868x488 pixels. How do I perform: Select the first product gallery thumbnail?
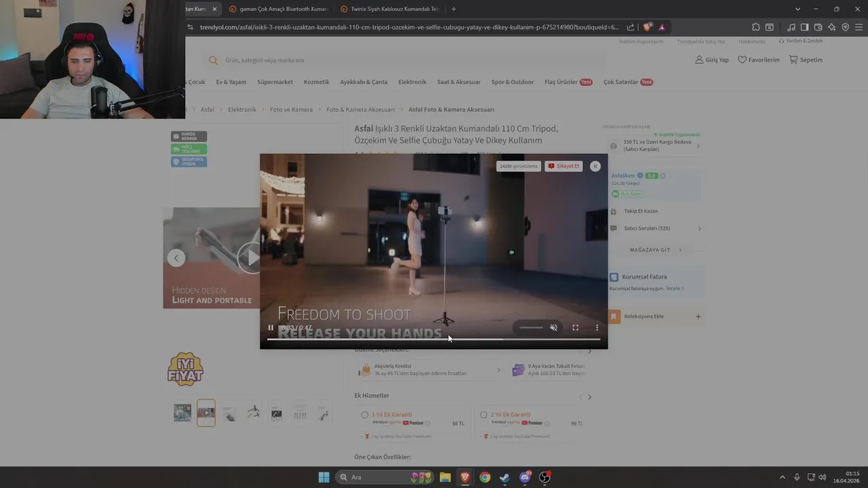182,413
